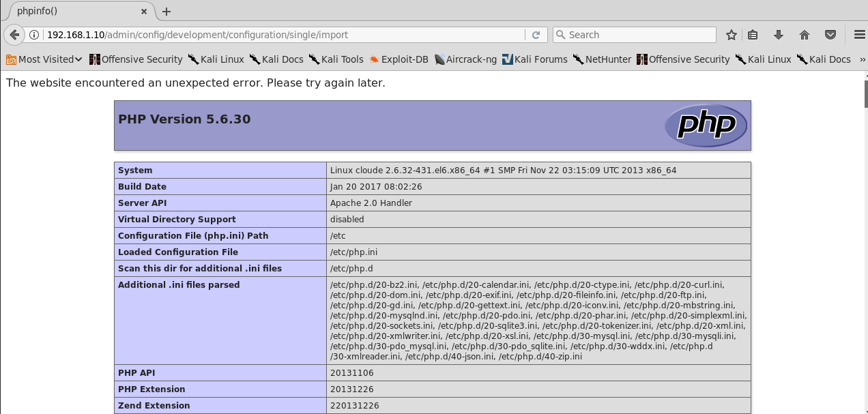The image size is (868, 414).
Task: Open a new tab with the plus button
Action: 167,12
